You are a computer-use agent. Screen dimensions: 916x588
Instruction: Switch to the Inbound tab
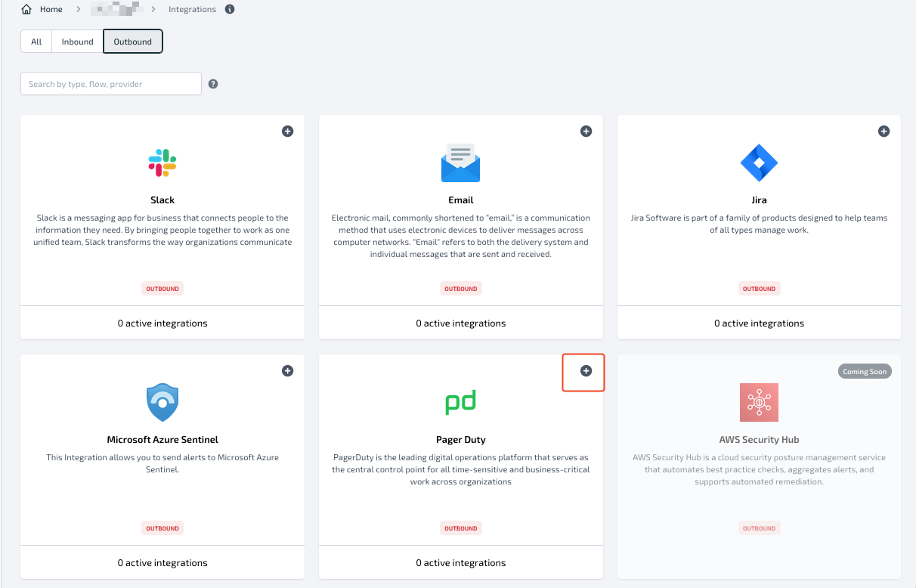click(x=78, y=42)
